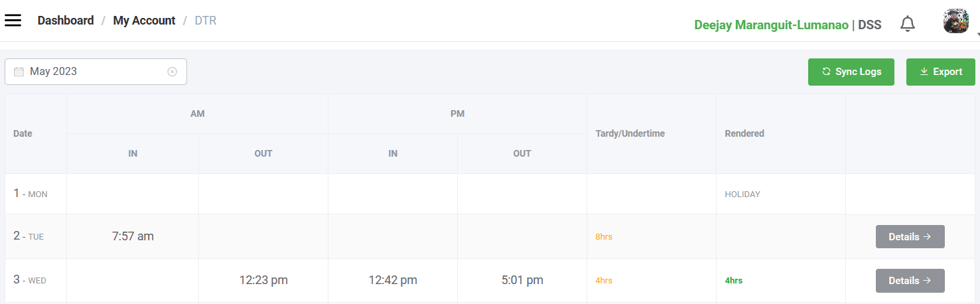Open the hamburger navigation menu
980x304 pixels.
click(x=13, y=21)
